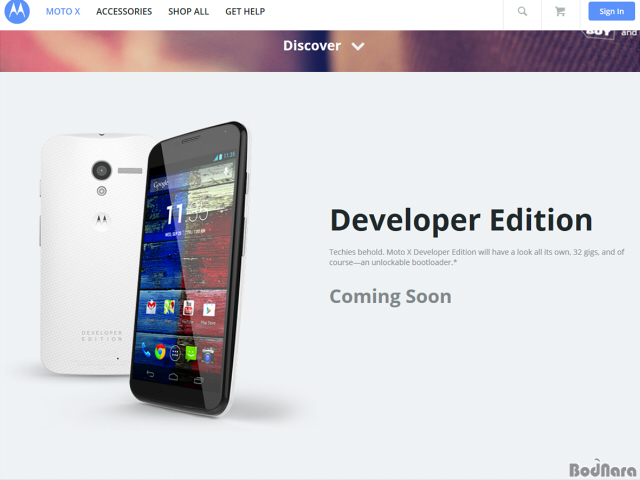Open the search magnifier icon
This screenshot has width=640, height=480.
522,11
